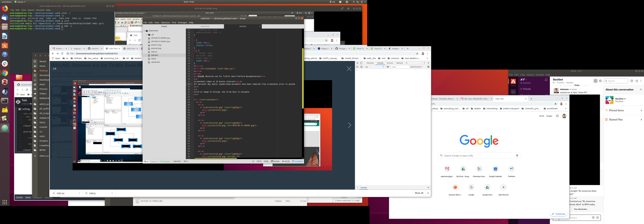Open DevTools console settings gear
The height and width of the screenshot is (224, 644).
(428, 67)
